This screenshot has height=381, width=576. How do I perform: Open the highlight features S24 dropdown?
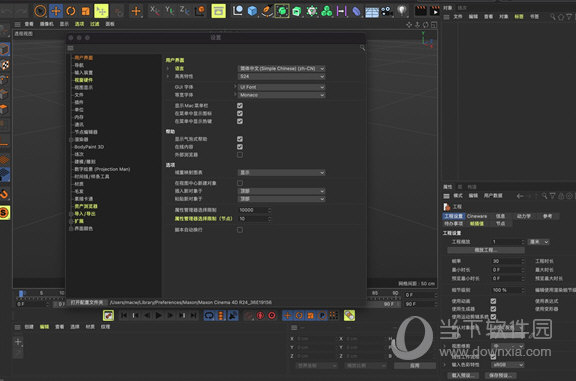tap(281, 76)
